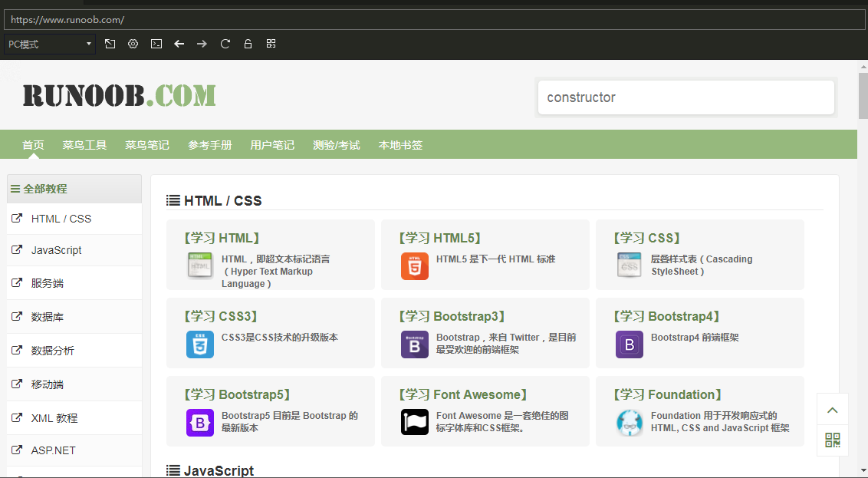Click the external link icon beside 数据库
This screenshot has height=478, width=868.
pos(17,316)
